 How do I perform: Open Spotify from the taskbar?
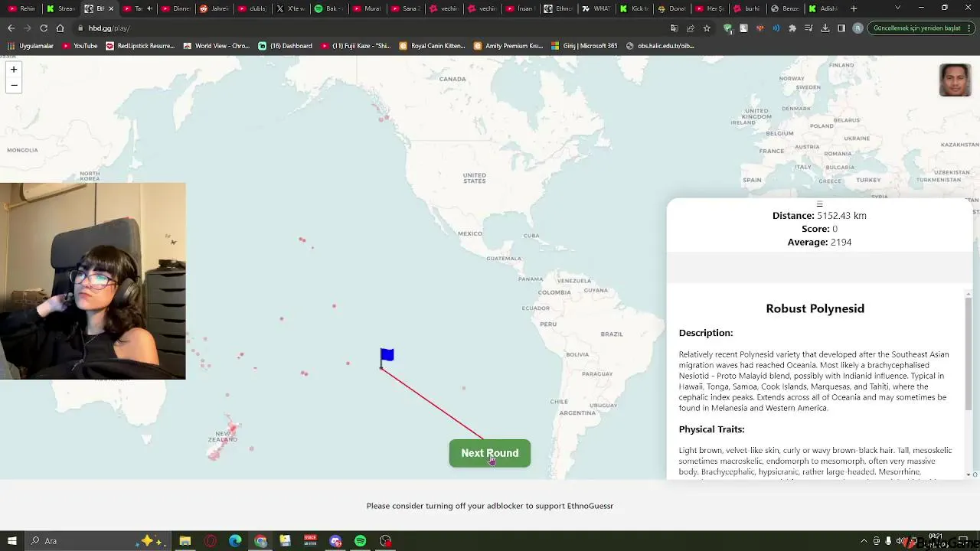360,541
